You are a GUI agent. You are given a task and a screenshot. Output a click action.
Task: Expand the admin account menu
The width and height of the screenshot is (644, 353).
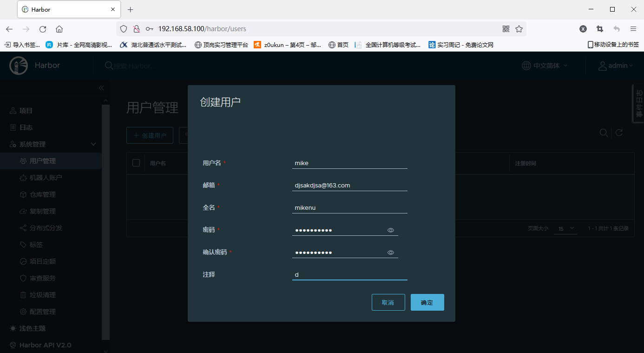(x=616, y=66)
